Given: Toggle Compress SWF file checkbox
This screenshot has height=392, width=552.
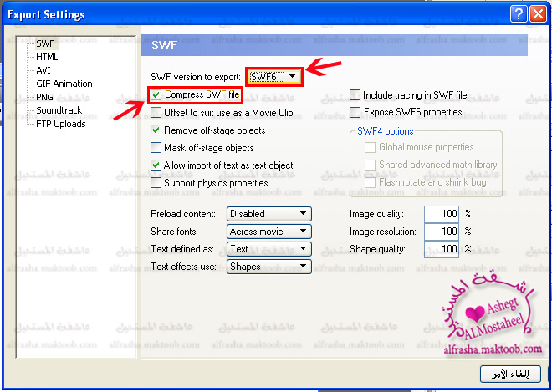Looking at the screenshot, I should 157,95.
